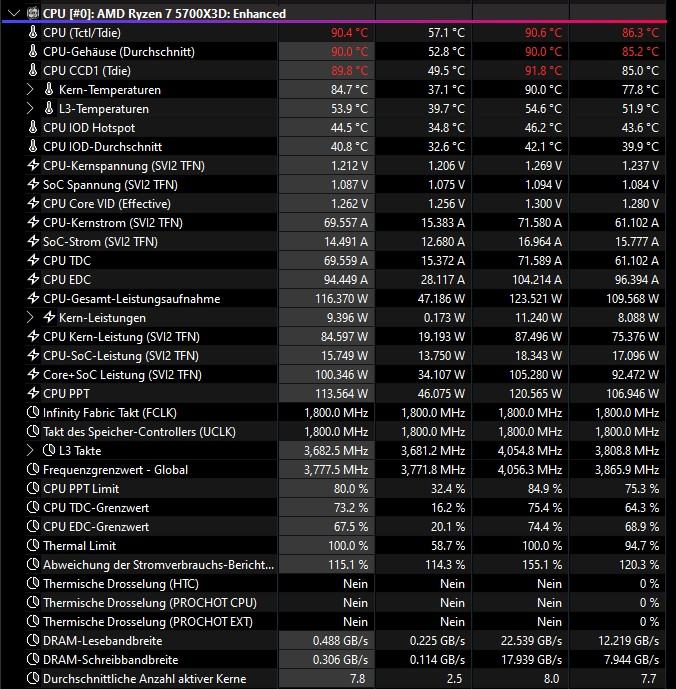Select the Thermische Drosselung (PROCHOT EXT) label
This screenshot has width=676, height=689.
(x=148, y=621)
